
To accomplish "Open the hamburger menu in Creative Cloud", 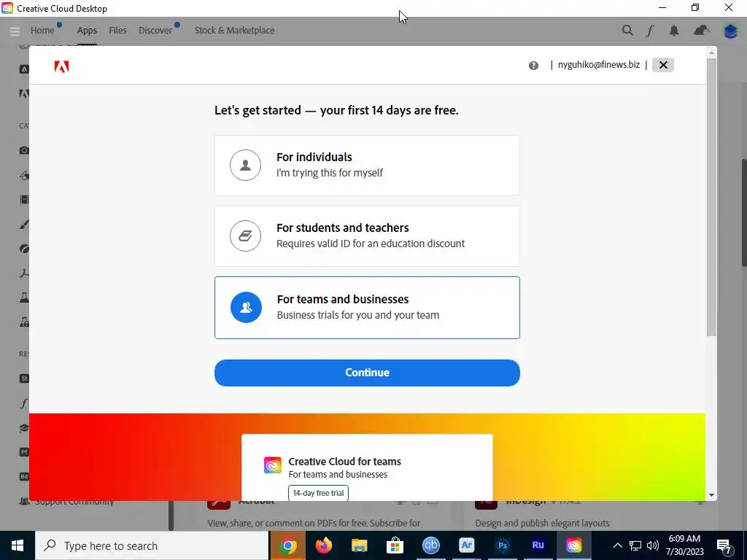I will coord(15,31).
